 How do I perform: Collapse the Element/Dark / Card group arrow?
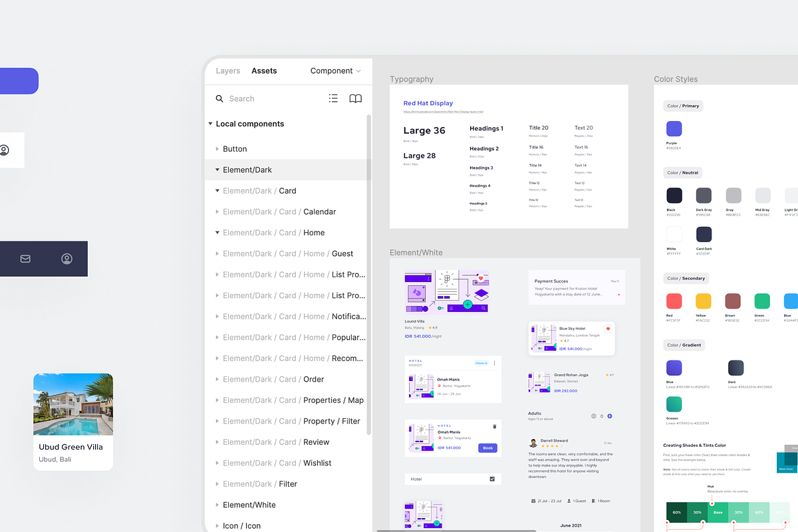(x=217, y=191)
